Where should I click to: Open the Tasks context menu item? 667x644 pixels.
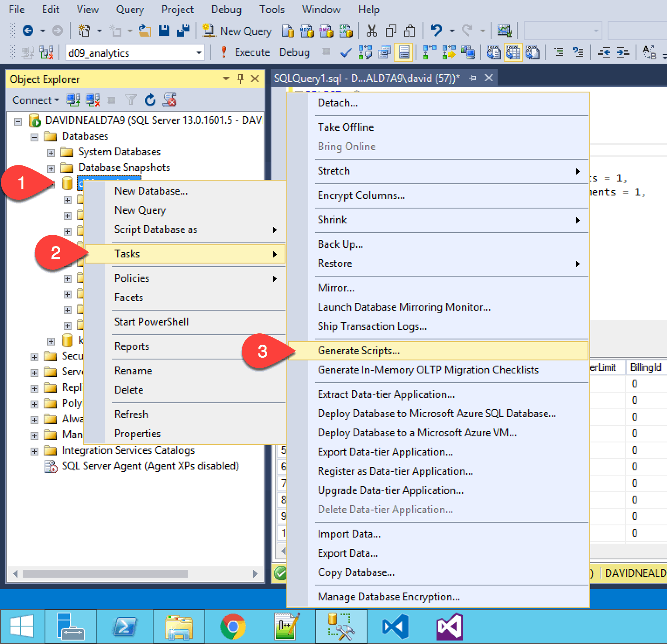coord(185,254)
